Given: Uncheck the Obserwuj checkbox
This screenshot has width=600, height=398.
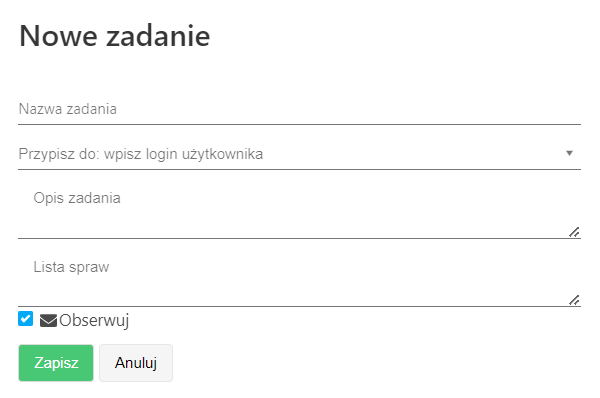Looking at the screenshot, I should pos(25,318).
